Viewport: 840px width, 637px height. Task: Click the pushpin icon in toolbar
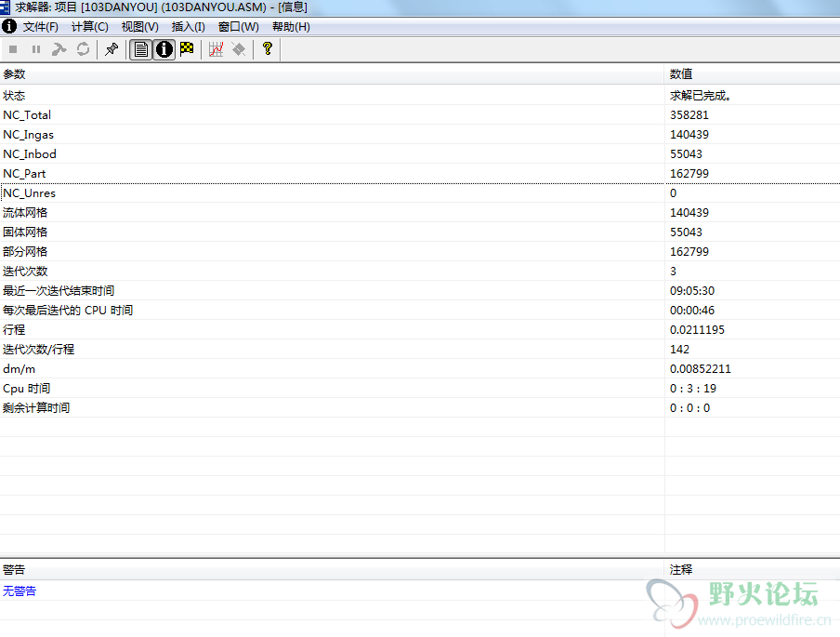[112, 49]
